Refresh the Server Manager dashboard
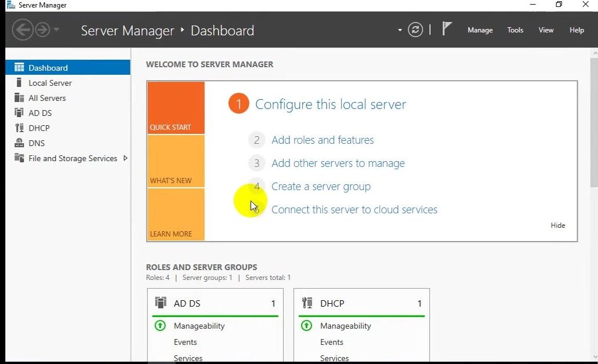The image size is (598, 364). pos(415,30)
